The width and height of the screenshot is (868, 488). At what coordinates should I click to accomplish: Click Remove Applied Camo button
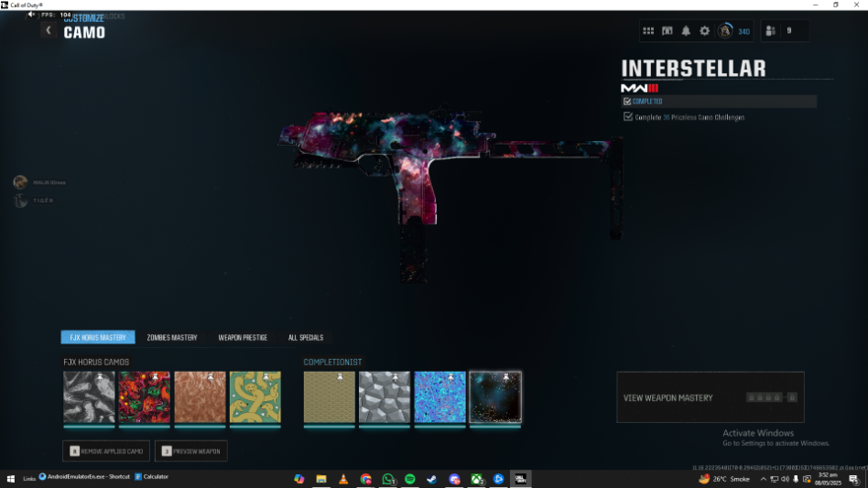(106, 451)
